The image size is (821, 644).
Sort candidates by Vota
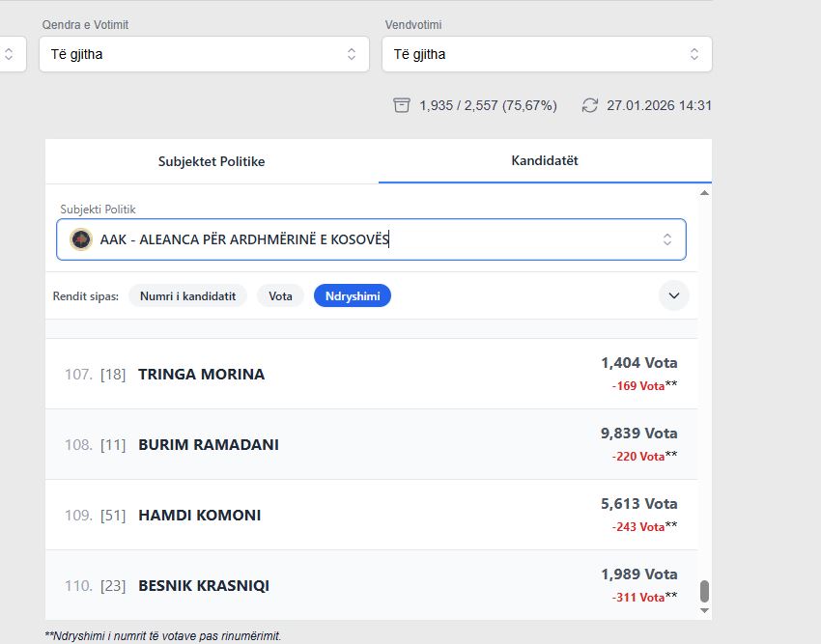(x=280, y=295)
